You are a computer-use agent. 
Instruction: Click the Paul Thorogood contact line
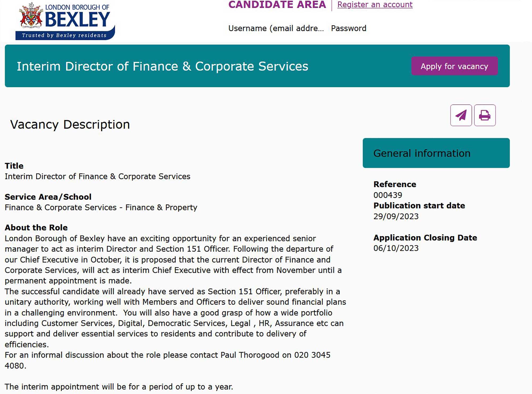coord(168,355)
